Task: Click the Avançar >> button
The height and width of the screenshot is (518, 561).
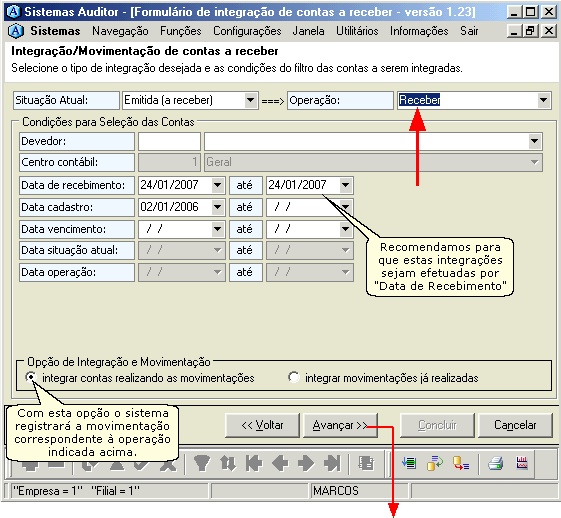Action: [x=340, y=425]
